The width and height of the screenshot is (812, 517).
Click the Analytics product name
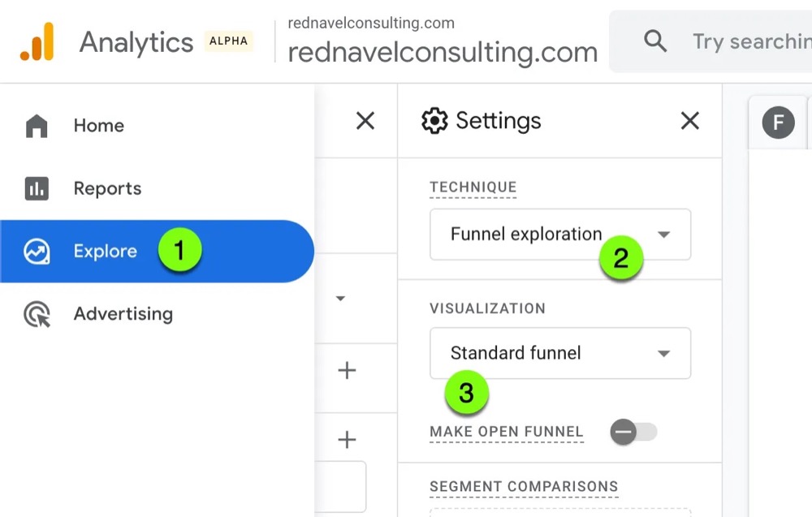pyautogui.click(x=136, y=42)
